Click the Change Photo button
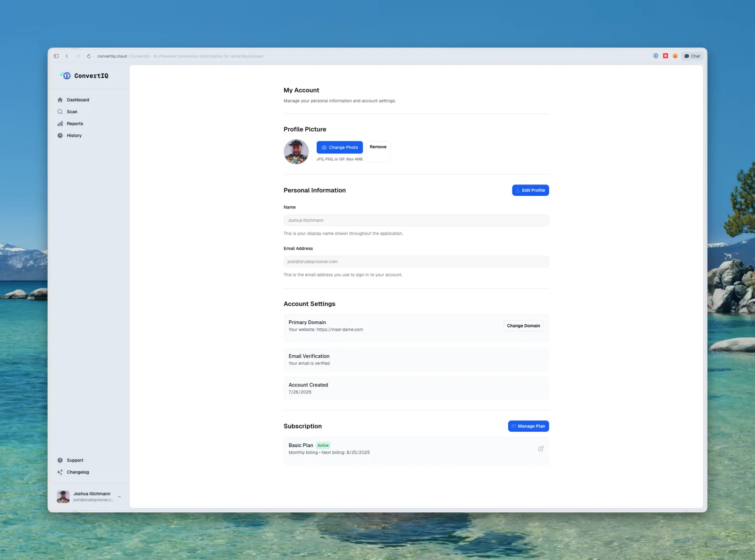 340,147
